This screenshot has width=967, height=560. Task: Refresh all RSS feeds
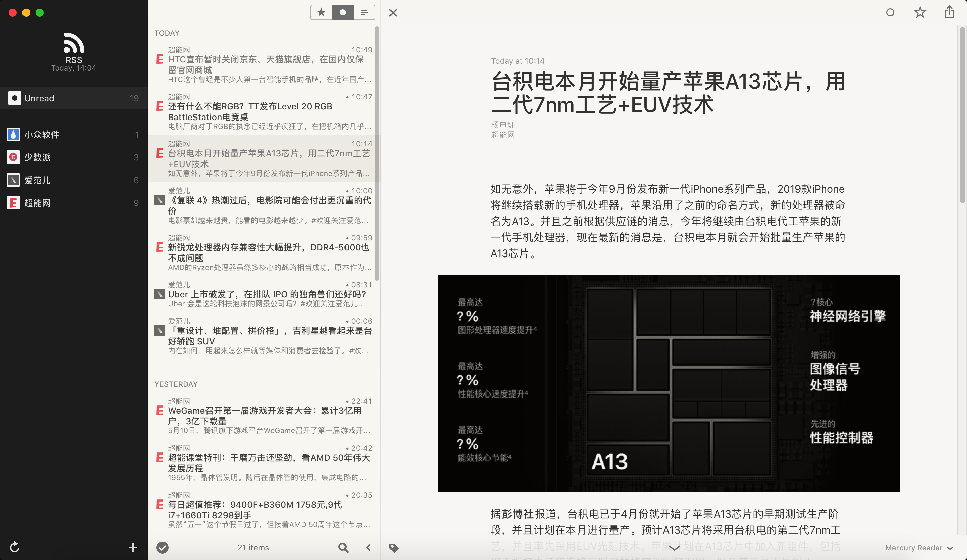click(14, 547)
